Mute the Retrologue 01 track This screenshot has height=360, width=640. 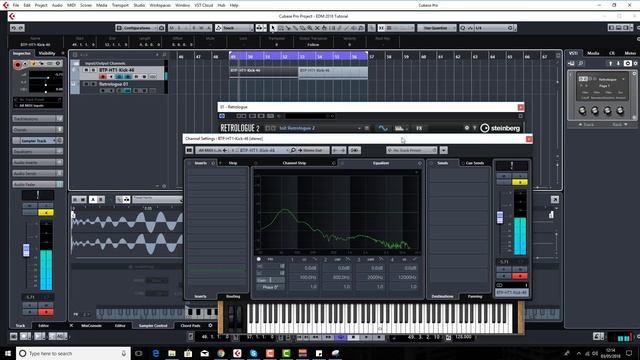coord(86,84)
